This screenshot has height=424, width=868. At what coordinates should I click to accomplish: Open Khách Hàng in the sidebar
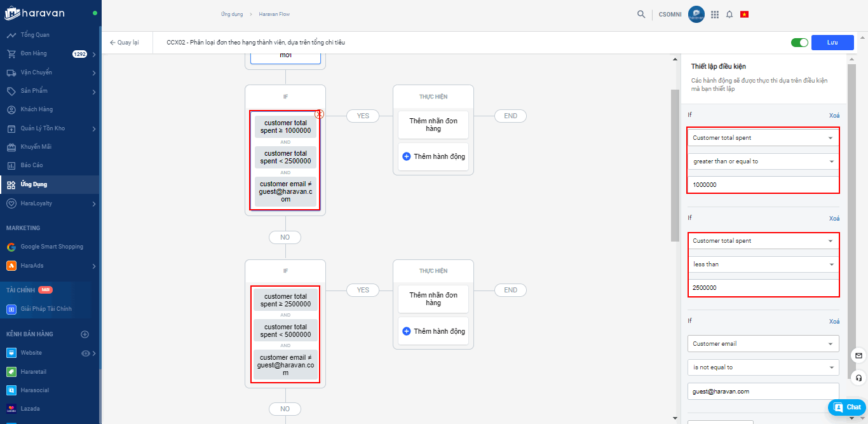pos(36,109)
